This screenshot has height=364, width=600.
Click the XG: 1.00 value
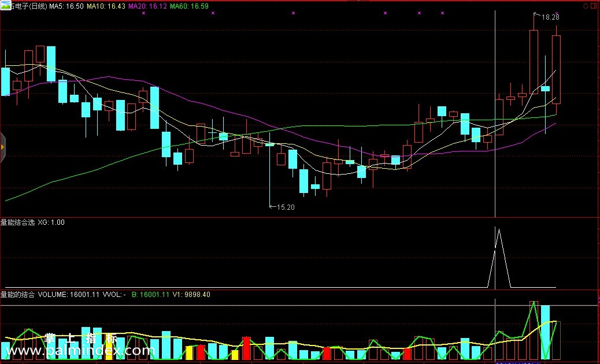click(51, 222)
